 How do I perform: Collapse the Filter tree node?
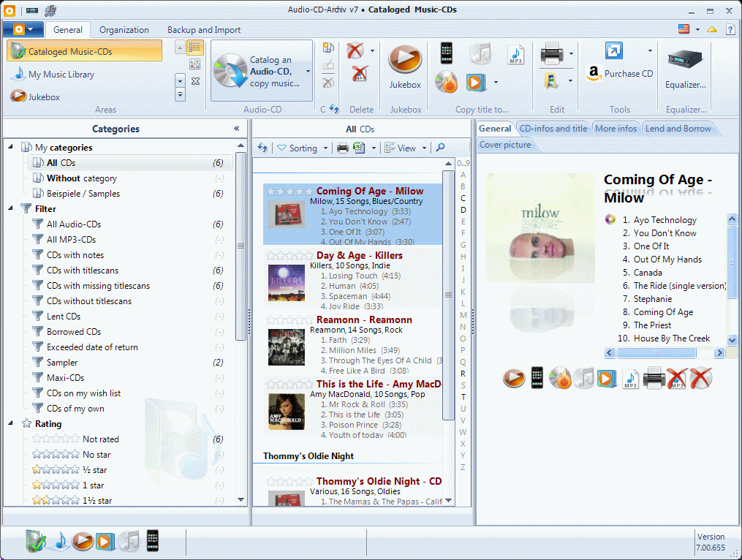(x=10, y=208)
